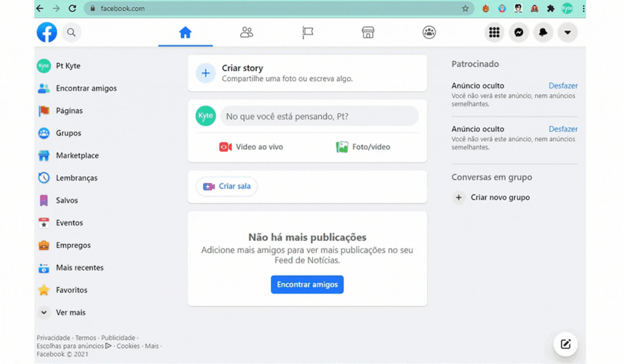Open the Groups tab icon

(429, 32)
